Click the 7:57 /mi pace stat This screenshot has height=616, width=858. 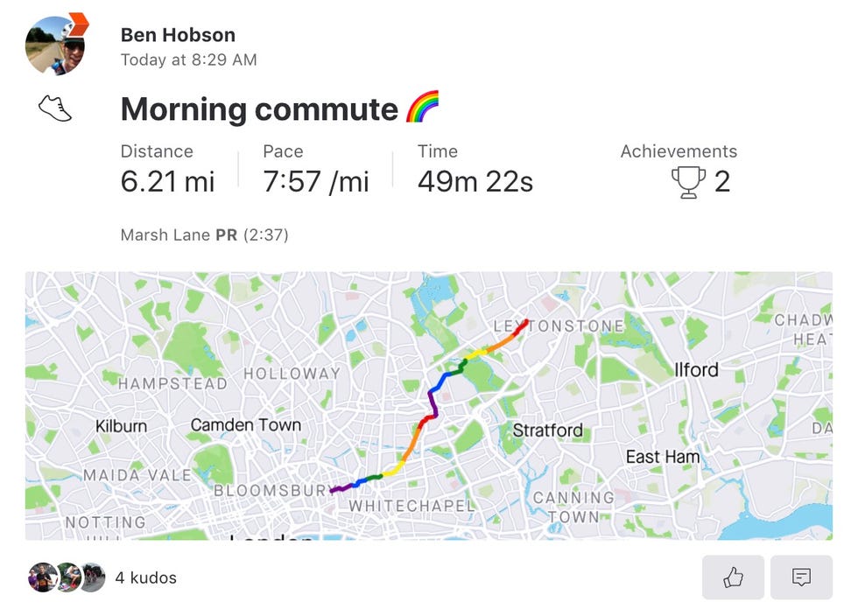[x=316, y=181]
